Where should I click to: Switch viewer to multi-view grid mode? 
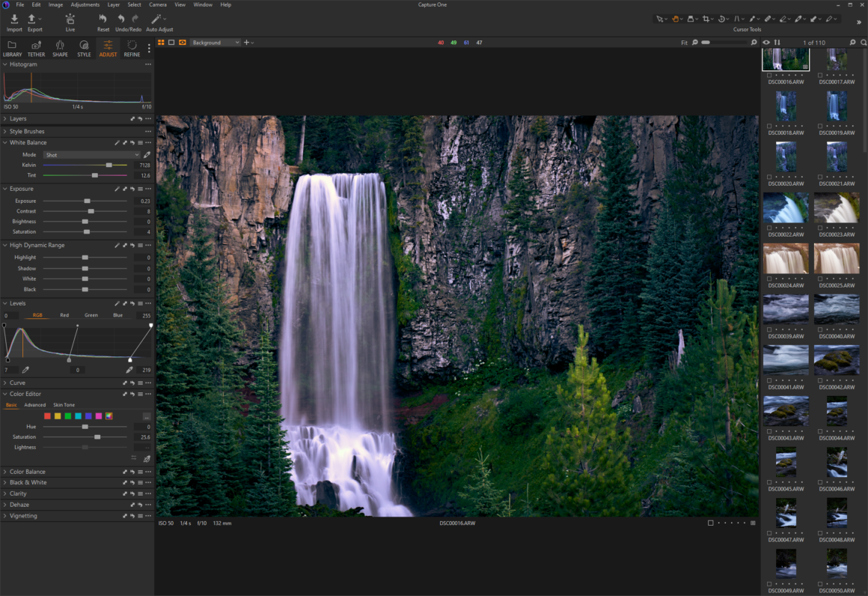[x=161, y=42]
